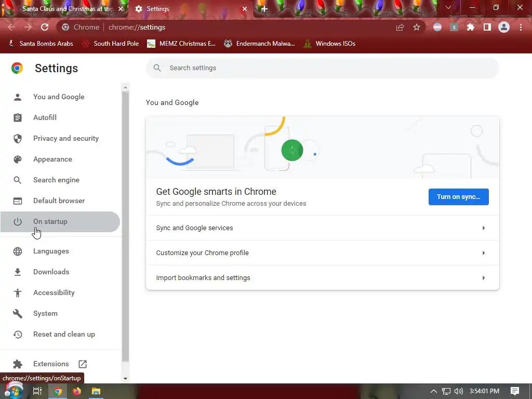The image size is (532, 399).
Task: Expand Import bookmarks and settings arrow
Action: pos(484,278)
